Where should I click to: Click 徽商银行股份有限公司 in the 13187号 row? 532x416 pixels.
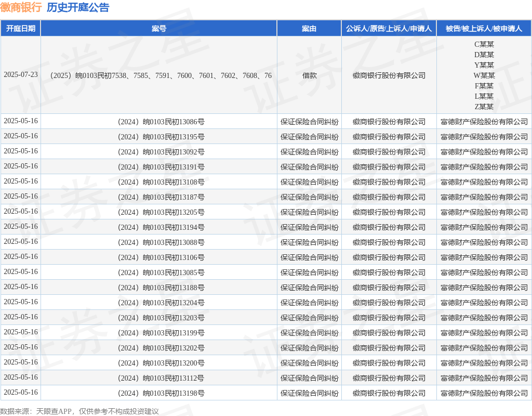pos(389,197)
